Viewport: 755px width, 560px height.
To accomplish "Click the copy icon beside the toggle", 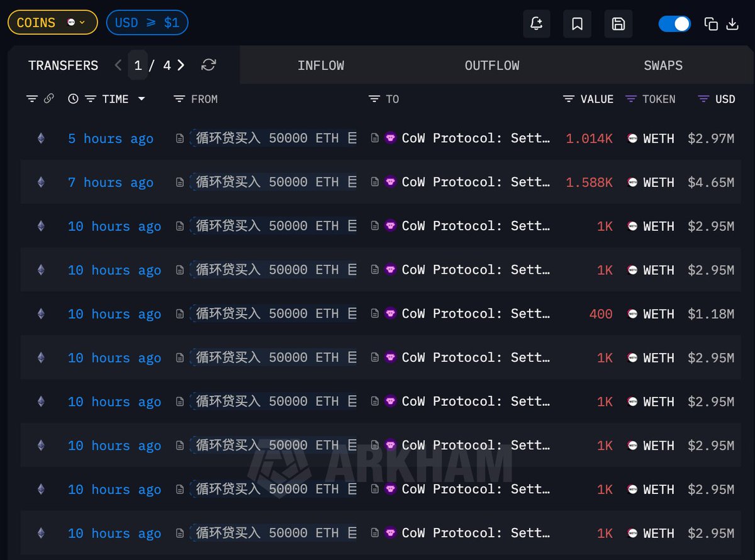I will pyautogui.click(x=711, y=24).
